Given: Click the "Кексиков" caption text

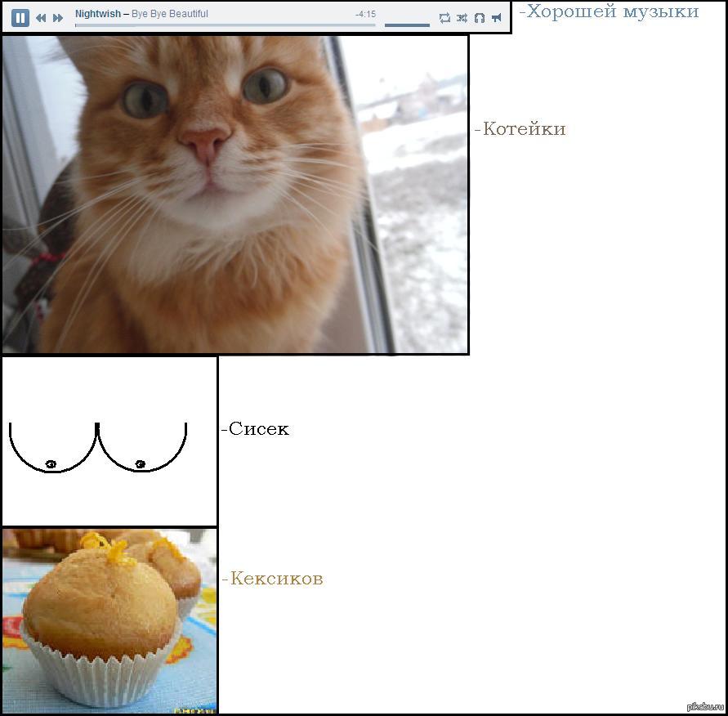Looking at the screenshot, I should (x=275, y=579).
